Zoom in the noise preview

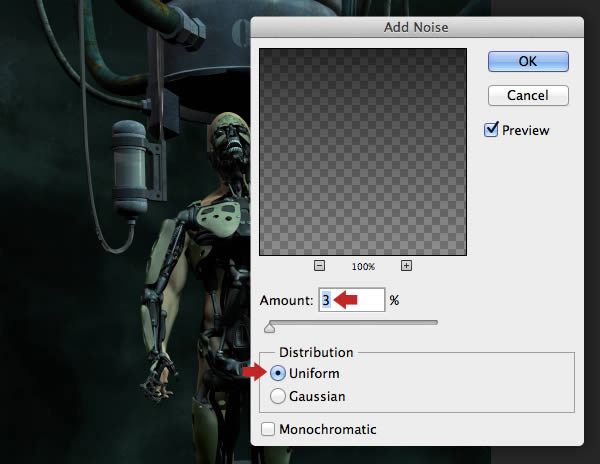(x=406, y=265)
